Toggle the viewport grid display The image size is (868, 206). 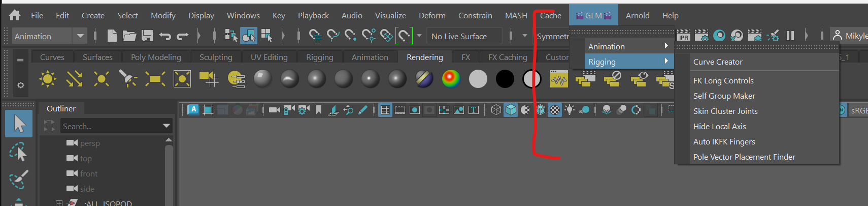385,110
